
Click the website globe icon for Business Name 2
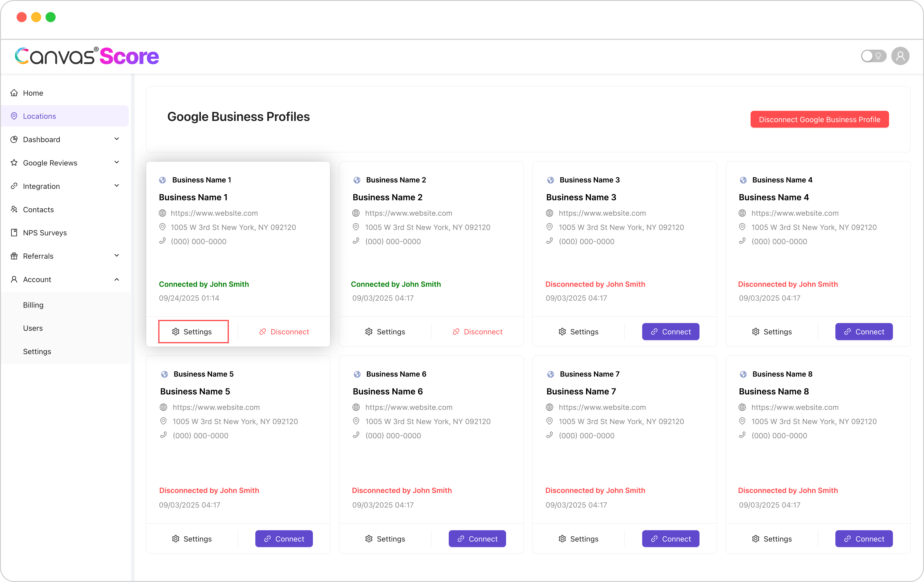point(356,213)
